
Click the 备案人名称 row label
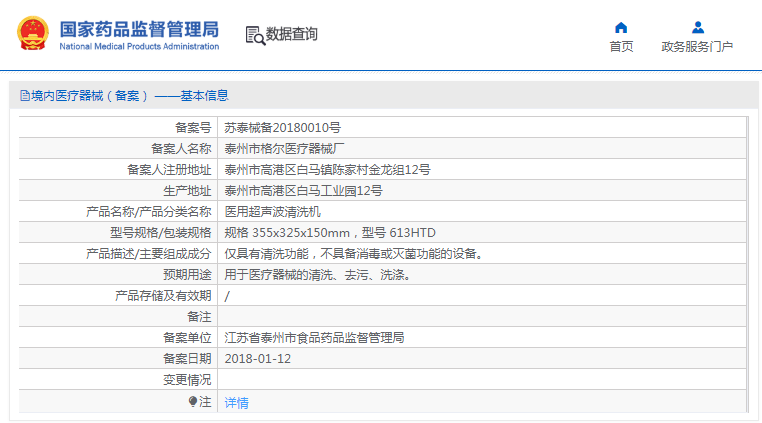point(181,149)
